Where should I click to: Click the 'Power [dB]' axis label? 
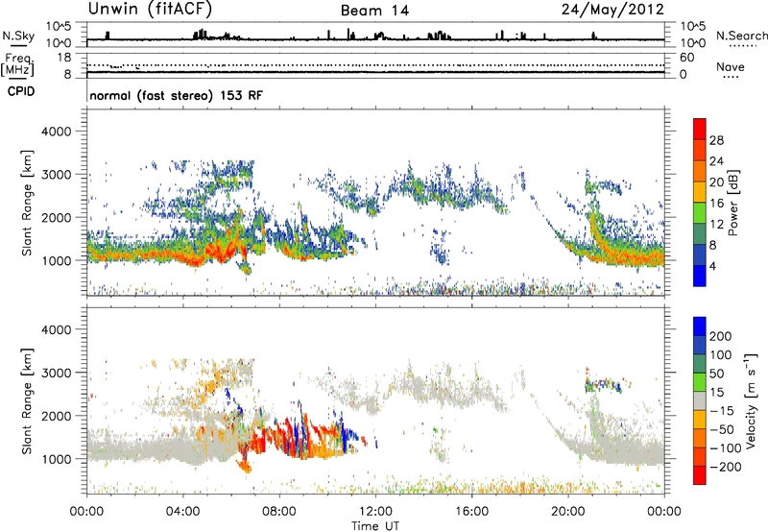pos(733,203)
